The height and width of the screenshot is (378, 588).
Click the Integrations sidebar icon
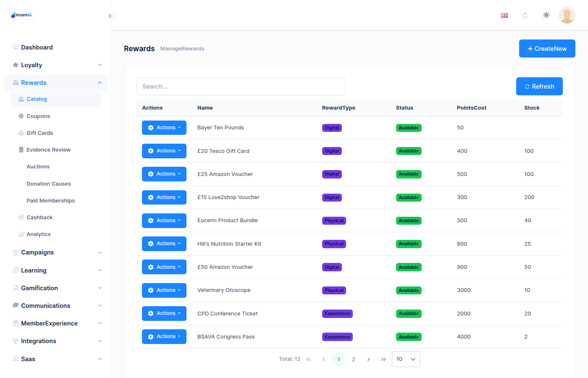[x=16, y=341]
